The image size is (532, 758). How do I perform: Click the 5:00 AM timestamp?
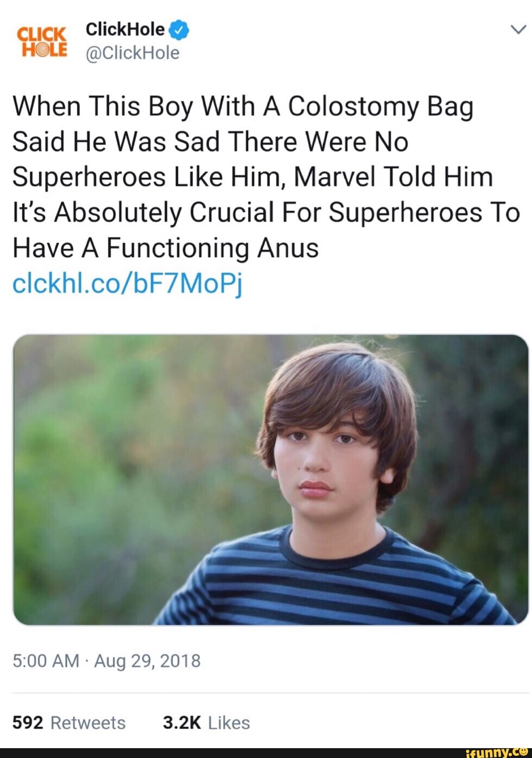[46, 660]
